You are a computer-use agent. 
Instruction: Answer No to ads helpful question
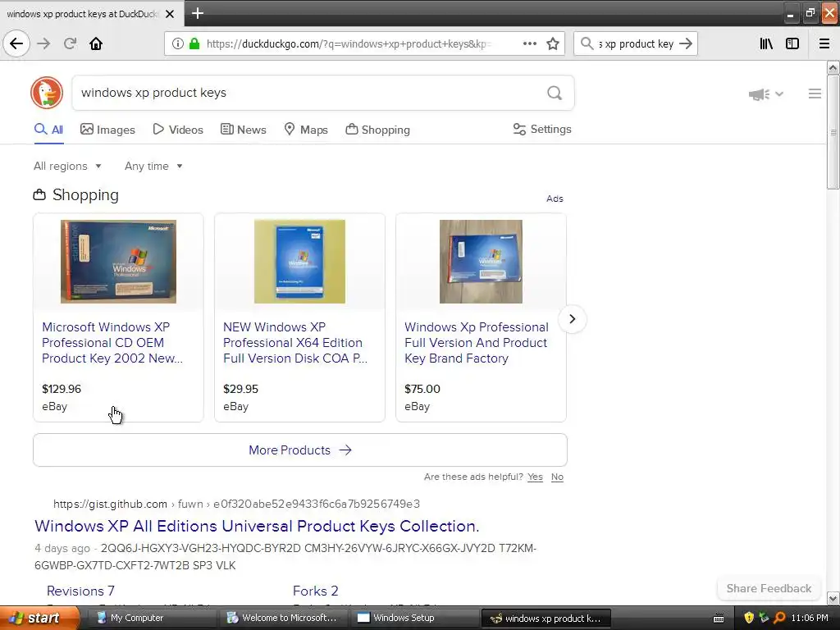coord(557,477)
